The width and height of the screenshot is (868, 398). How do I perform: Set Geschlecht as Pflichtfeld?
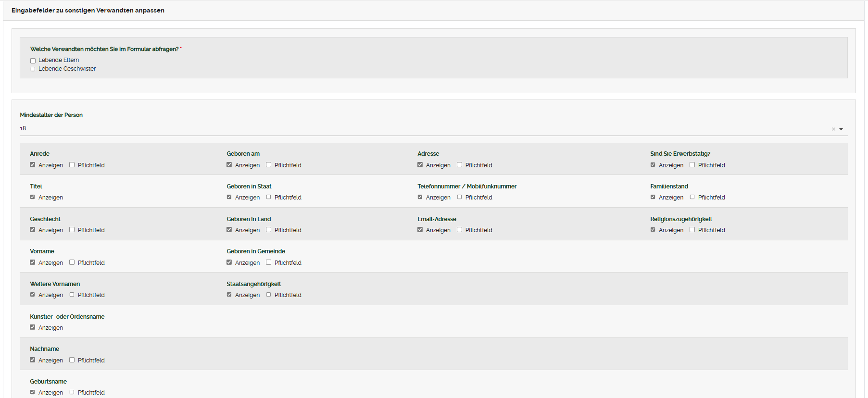(x=72, y=230)
